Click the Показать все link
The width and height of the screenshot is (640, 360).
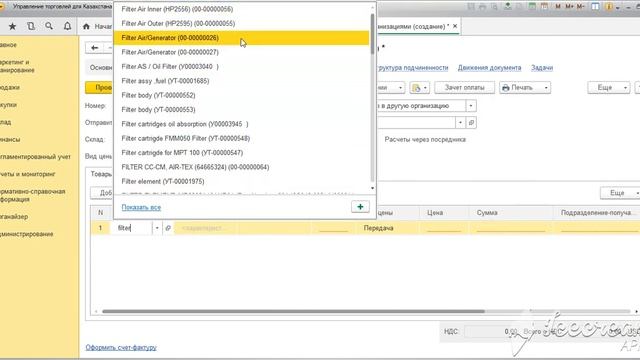[x=141, y=207]
